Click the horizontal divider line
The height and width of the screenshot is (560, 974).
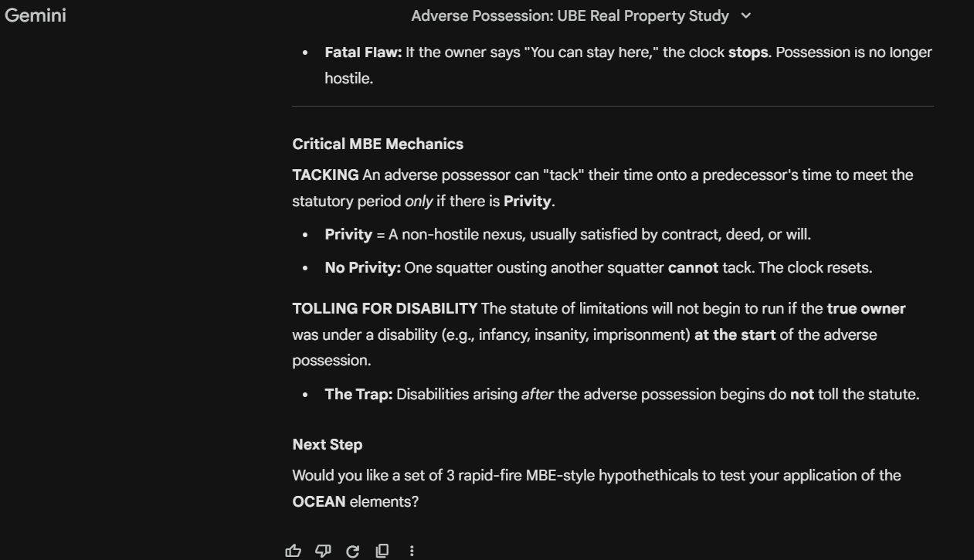click(613, 106)
